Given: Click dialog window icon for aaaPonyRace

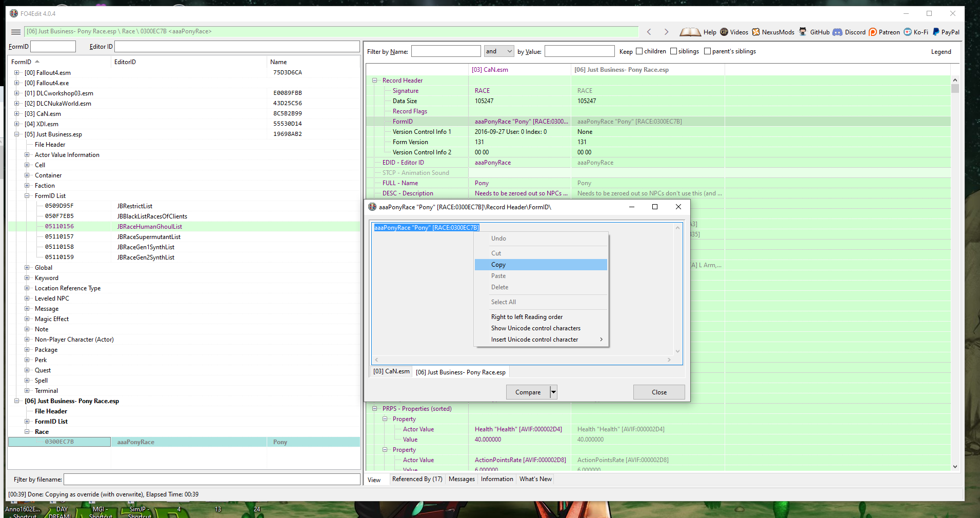Looking at the screenshot, I should (372, 207).
